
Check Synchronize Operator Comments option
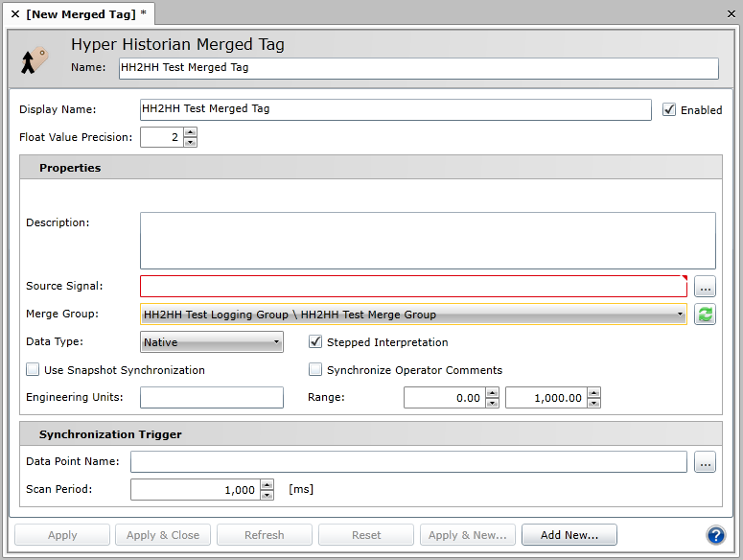coord(315,370)
